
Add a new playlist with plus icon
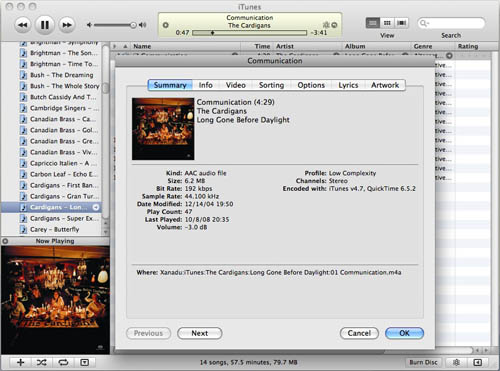click(20, 362)
